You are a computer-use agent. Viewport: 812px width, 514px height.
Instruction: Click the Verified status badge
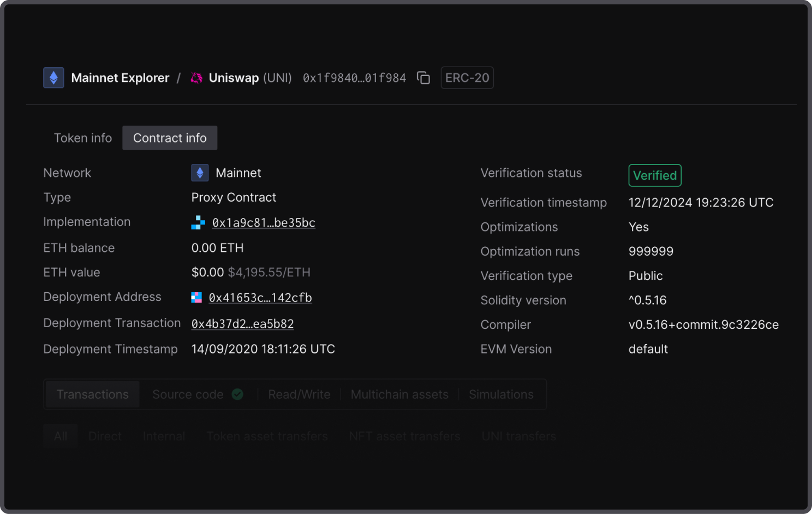pos(655,175)
